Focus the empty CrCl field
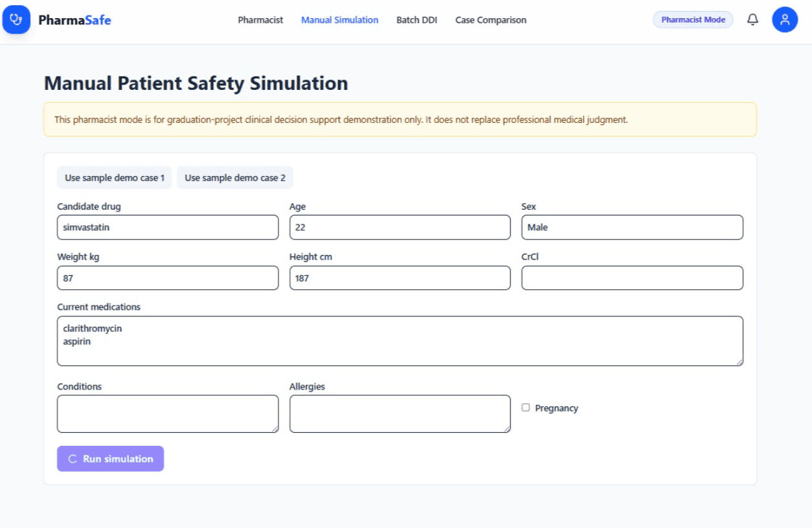Screen dimensions: 812x528 [x=632, y=278]
